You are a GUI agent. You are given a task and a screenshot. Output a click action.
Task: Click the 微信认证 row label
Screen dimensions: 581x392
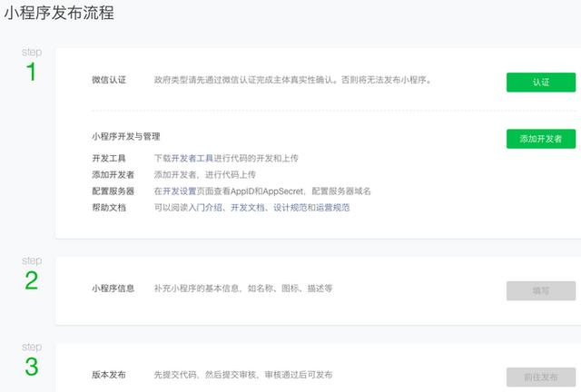tap(109, 80)
